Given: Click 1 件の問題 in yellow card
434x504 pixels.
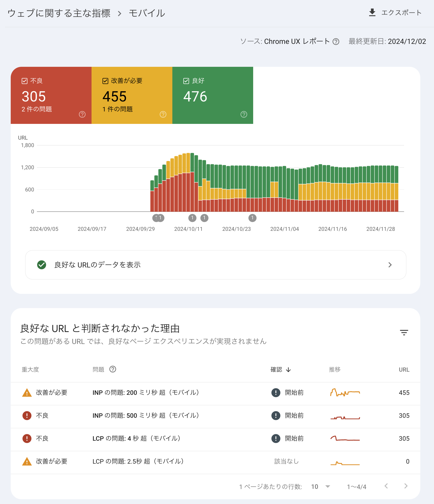Looking at the screenshot, I should click(x=117, y=109).
